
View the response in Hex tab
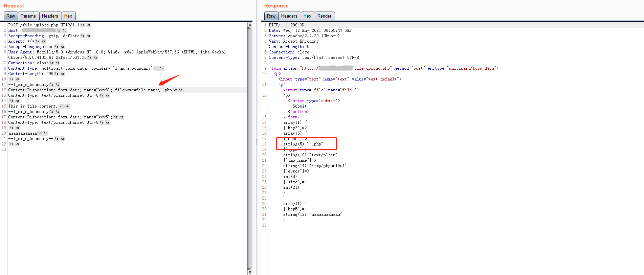307,16
